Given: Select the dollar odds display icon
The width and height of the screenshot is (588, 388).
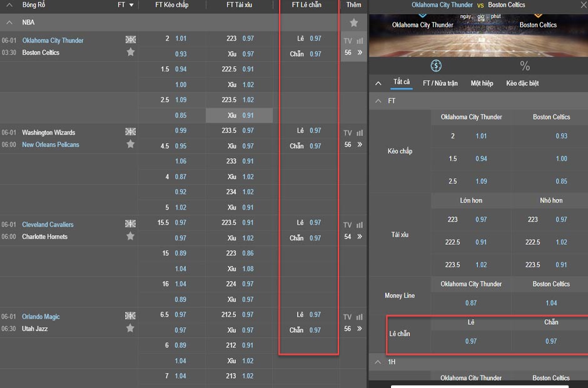Looking at the screenshot, I should click(x=436, y=66).
